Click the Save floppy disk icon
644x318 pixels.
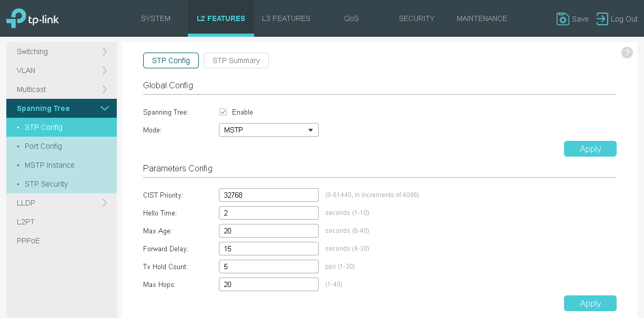[x=563, y=19]
